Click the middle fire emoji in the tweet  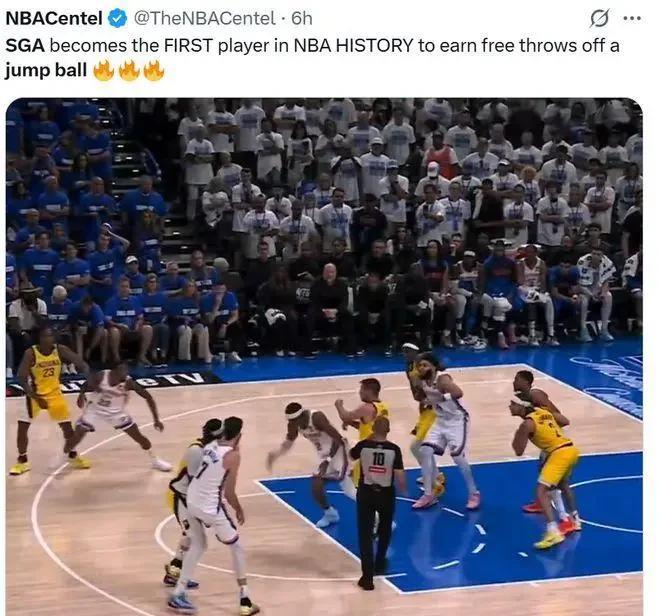129,70
